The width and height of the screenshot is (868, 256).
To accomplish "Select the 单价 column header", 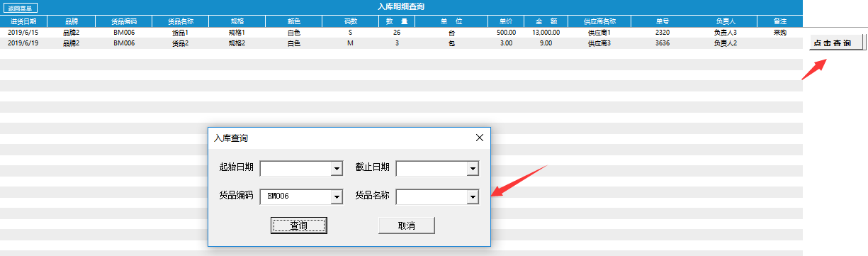I will coord(505,21).
